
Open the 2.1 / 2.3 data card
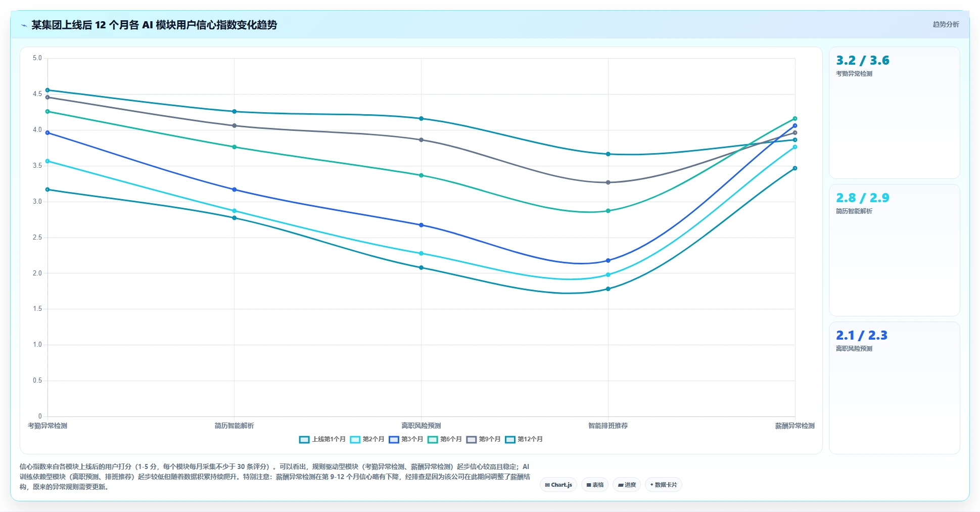pos(894,388)
